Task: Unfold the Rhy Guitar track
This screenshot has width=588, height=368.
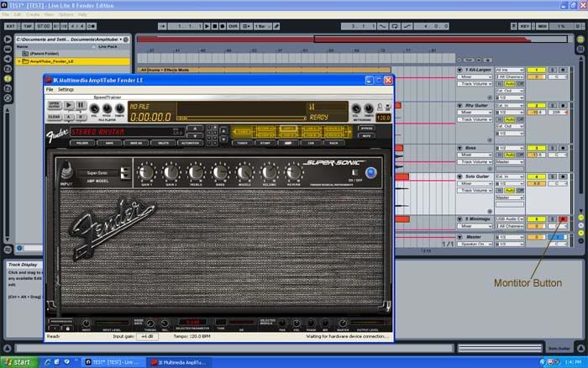Action: point(459,105)
